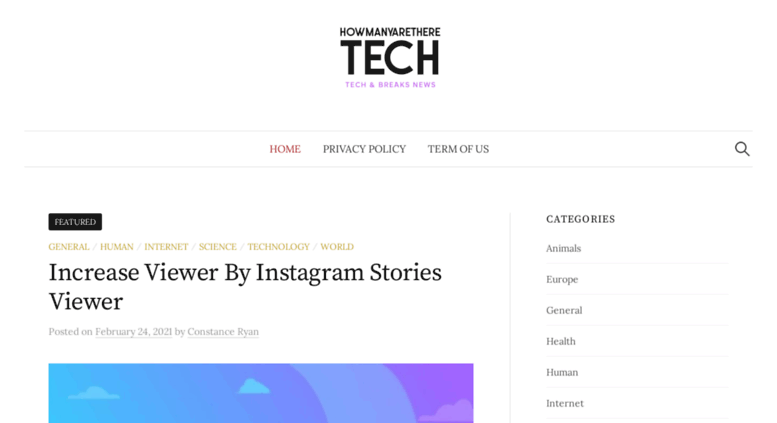
Task: Open the Term Of Us page
Action: (x=458, y=149)
